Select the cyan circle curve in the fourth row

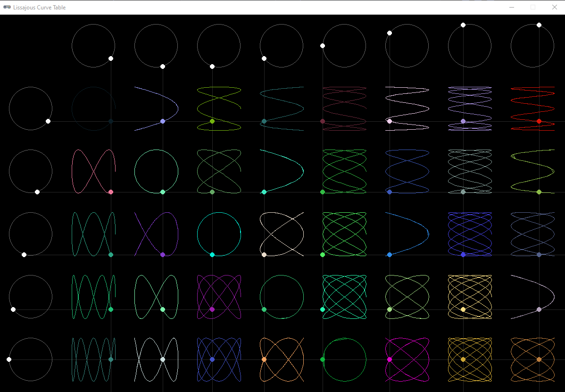(219, 234)
